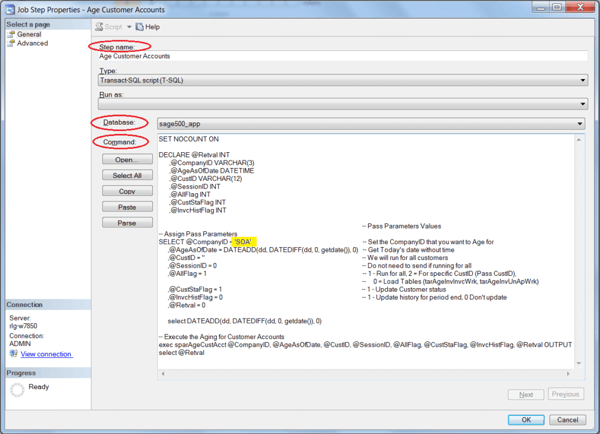
Task: Select the Advanced page
Action: tap(30, 43)
